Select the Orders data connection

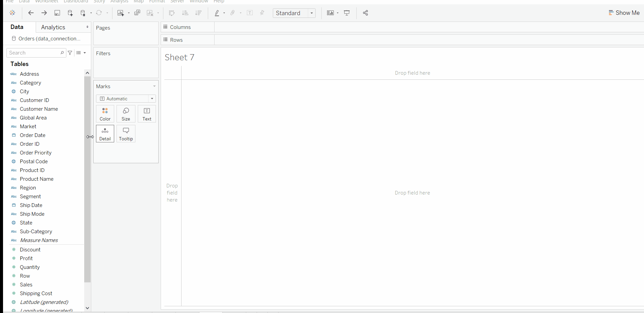pyautogui.click(x=46, y=39)
